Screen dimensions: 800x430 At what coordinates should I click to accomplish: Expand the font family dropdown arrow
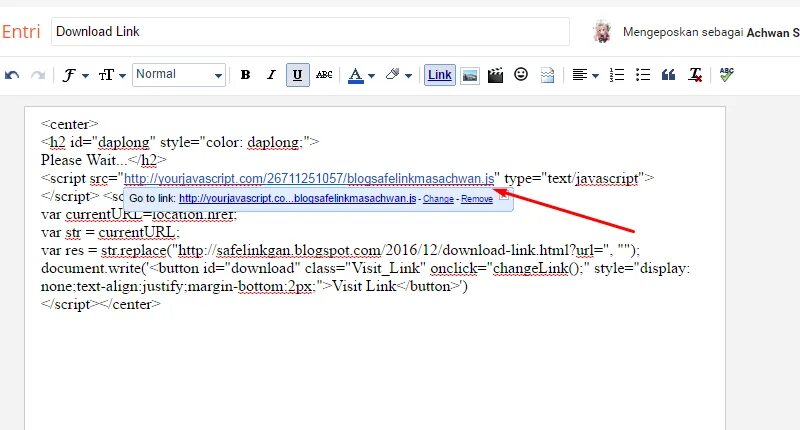click(85, 76)
